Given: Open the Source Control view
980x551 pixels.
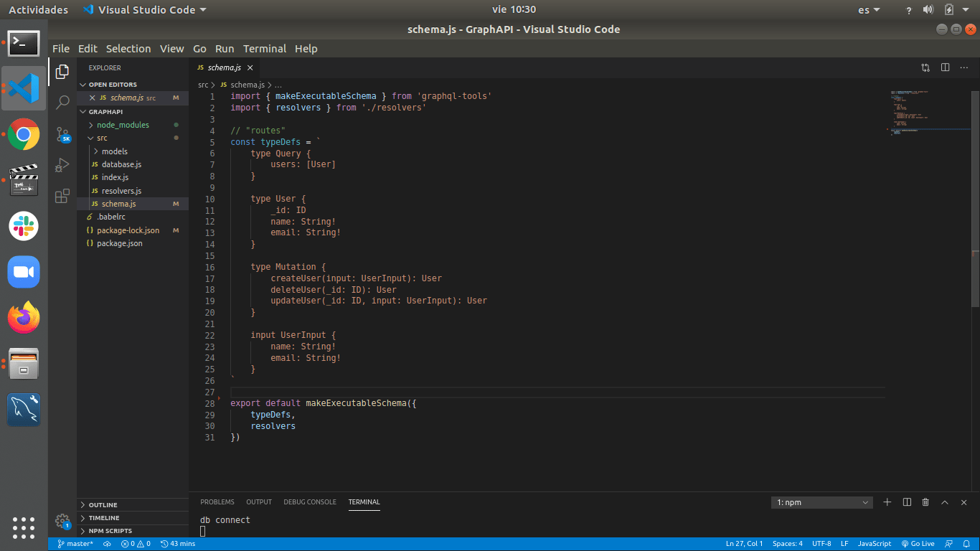Looking at the screenshot, I should tap(62, 134).
